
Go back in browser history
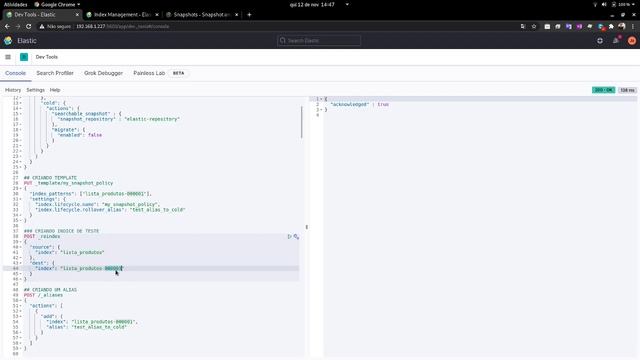pyautogui.click(x=7, y=27)
